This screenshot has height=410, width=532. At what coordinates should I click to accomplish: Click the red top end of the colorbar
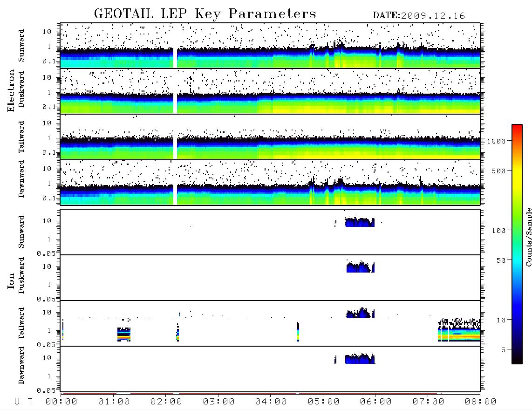click(517, 129)
